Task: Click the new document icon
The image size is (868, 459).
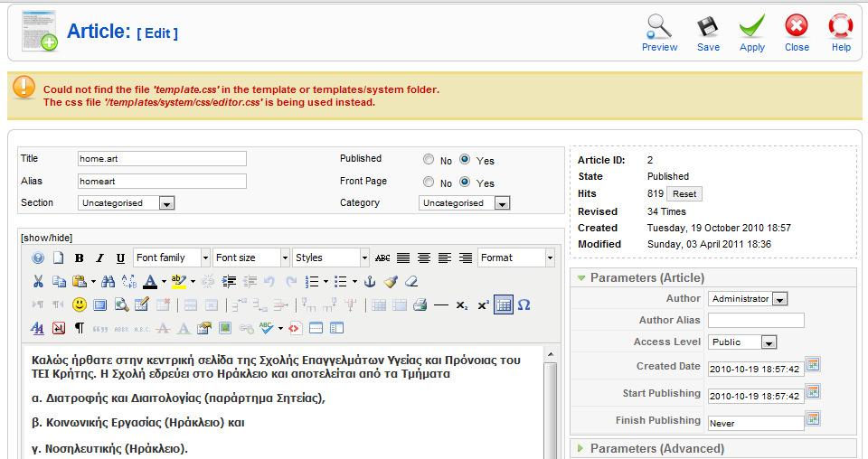Action: (58, 258)
